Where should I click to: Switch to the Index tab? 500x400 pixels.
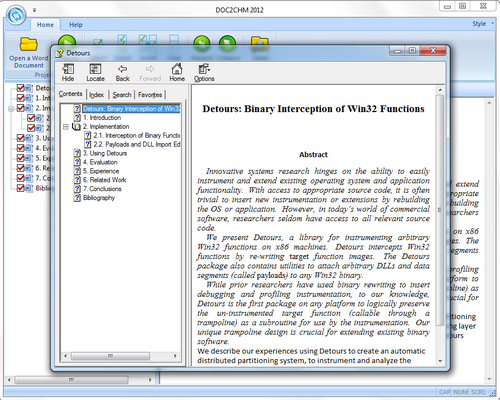click(96, 95)
